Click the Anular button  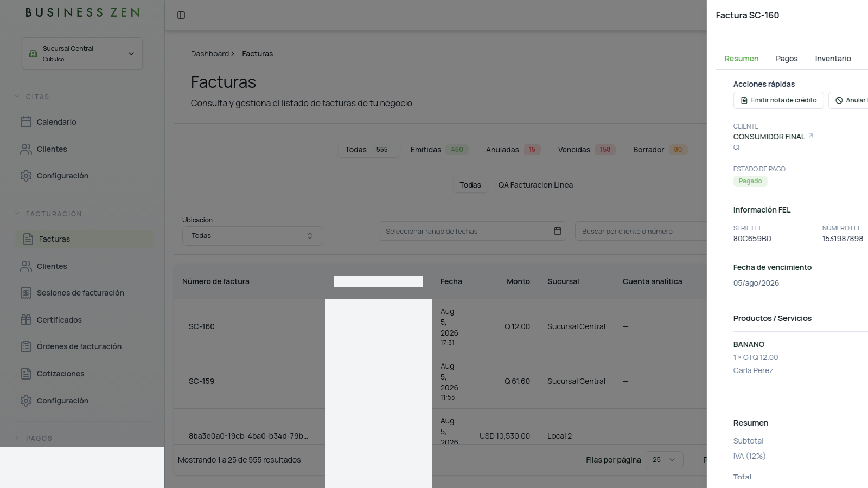[x=849, y=100]
